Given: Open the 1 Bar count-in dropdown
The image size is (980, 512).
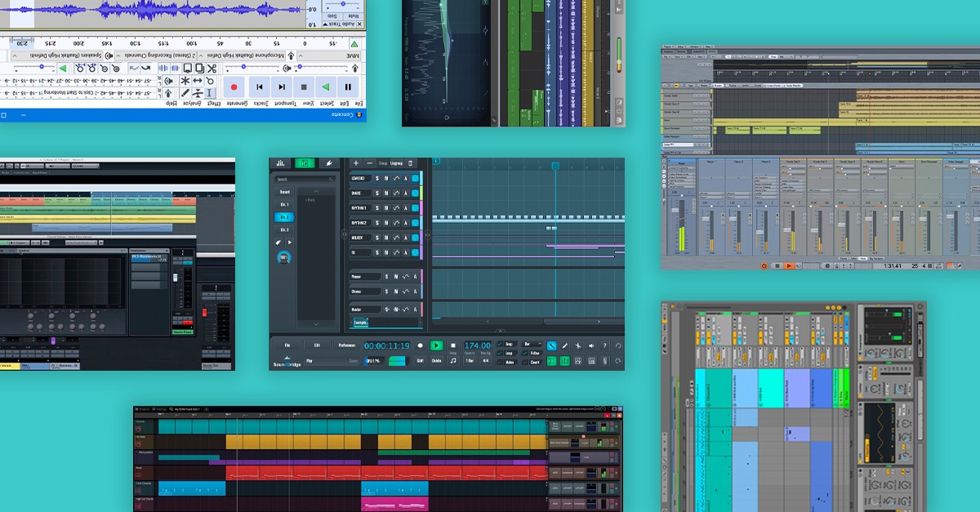Looking at the screenshot, I should point(470,360).
